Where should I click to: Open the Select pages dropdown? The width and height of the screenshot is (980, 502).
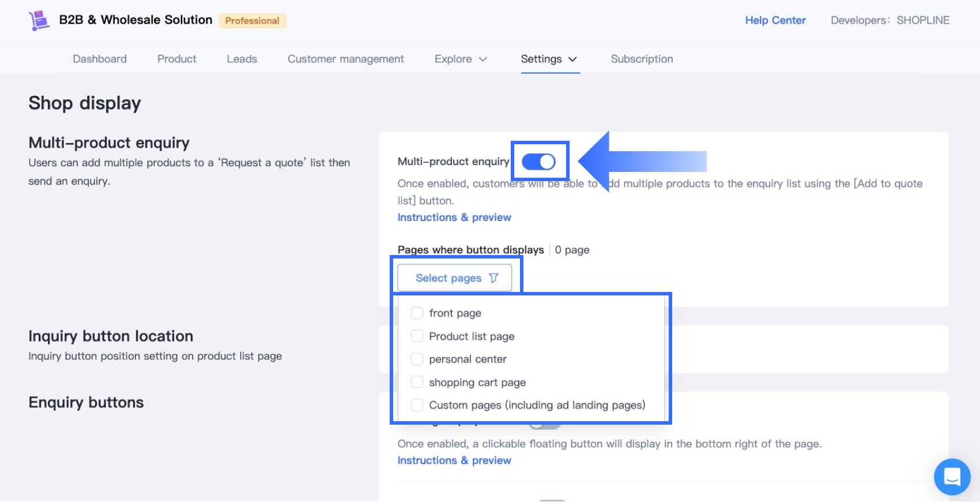pos(454,278)
